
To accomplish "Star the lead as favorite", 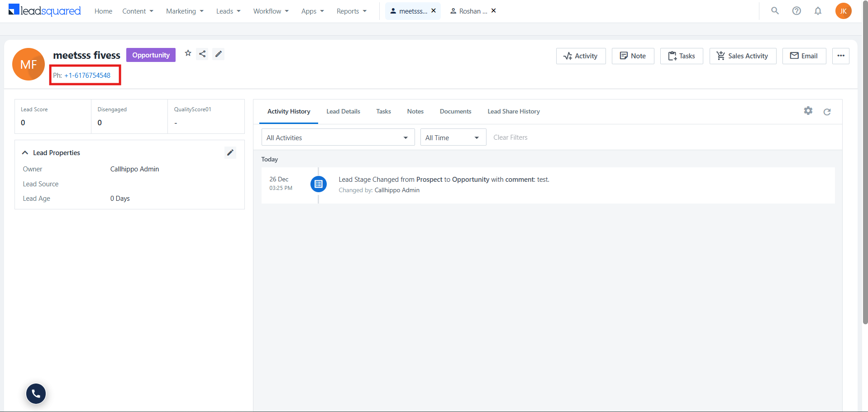I will tap(188, 53).
